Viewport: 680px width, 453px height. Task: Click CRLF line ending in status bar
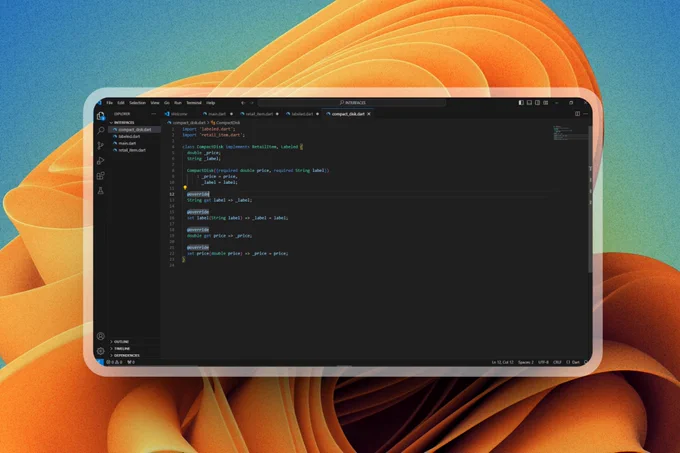557,362
